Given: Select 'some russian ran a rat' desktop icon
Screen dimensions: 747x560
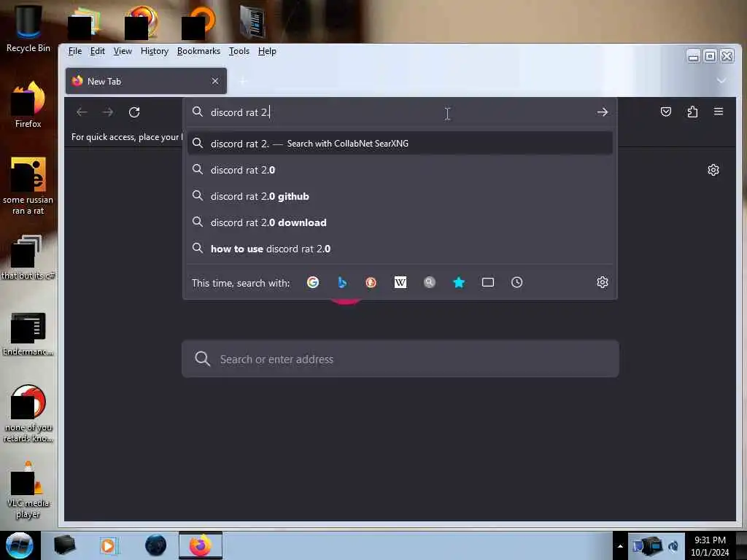Looking at the screenshot, I should pyautogui.click(x=28, y=186).
